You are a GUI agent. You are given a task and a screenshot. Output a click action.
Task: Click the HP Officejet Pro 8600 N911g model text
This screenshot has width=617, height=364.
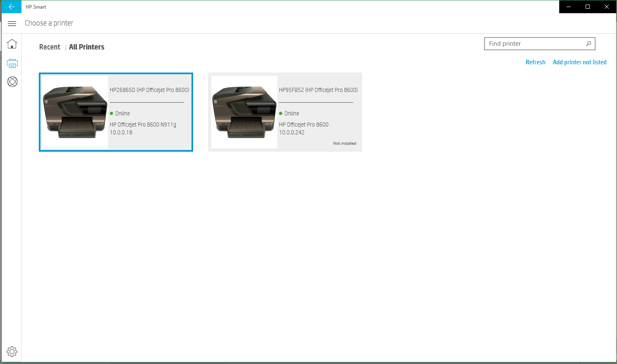click(143, 124)
